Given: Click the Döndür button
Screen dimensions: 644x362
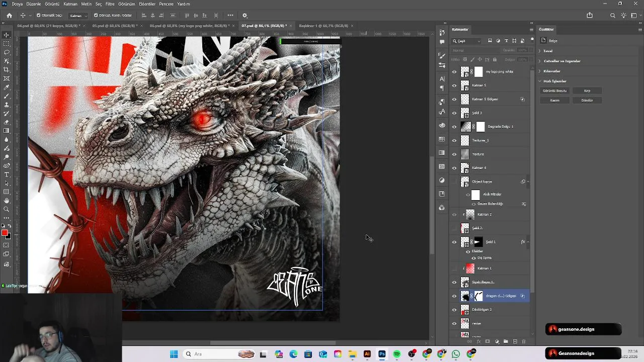Looking at the screenshot, I should click(587, 101).
